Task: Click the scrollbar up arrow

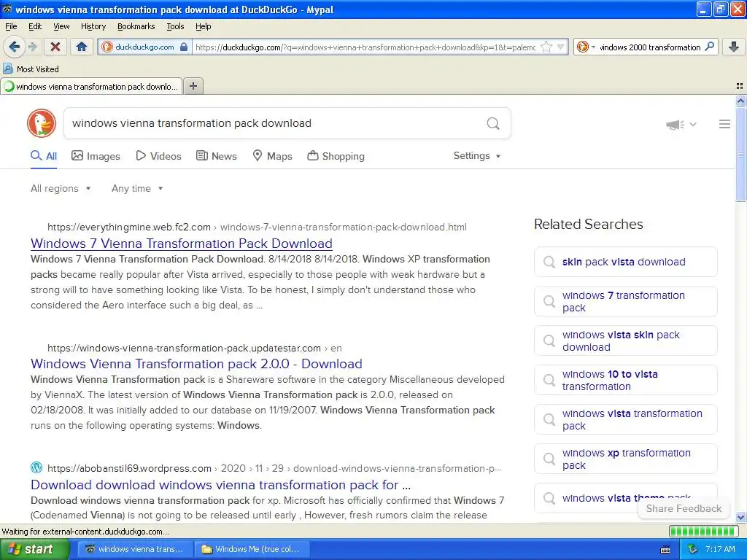Action: (740, 101)
